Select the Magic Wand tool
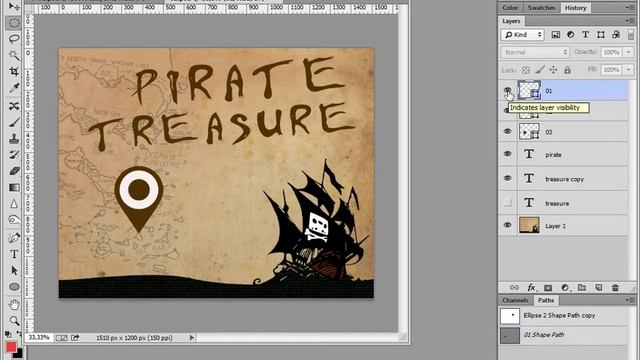Screen dimensions: 640x360 [14, 55]
